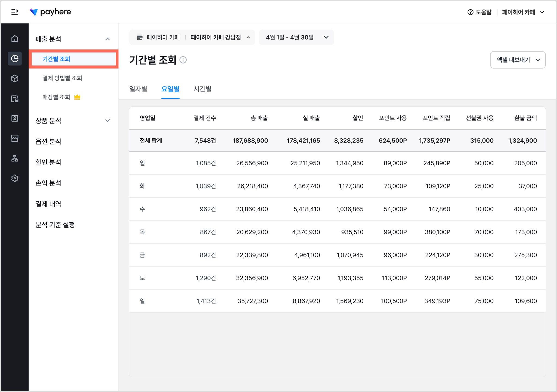
Task: Switch to the 일자별 tab
Action: pyautogui.click(x=138, y=89)
